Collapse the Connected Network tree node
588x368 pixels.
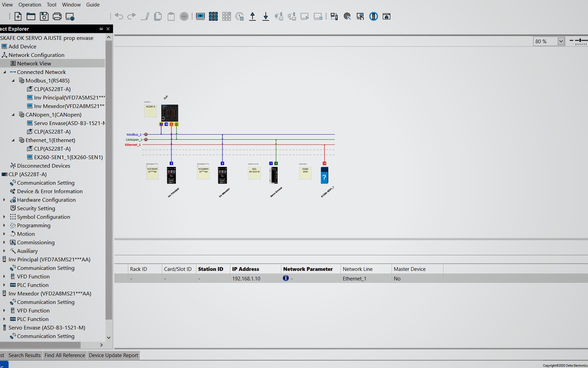click(x=5, y=72)
